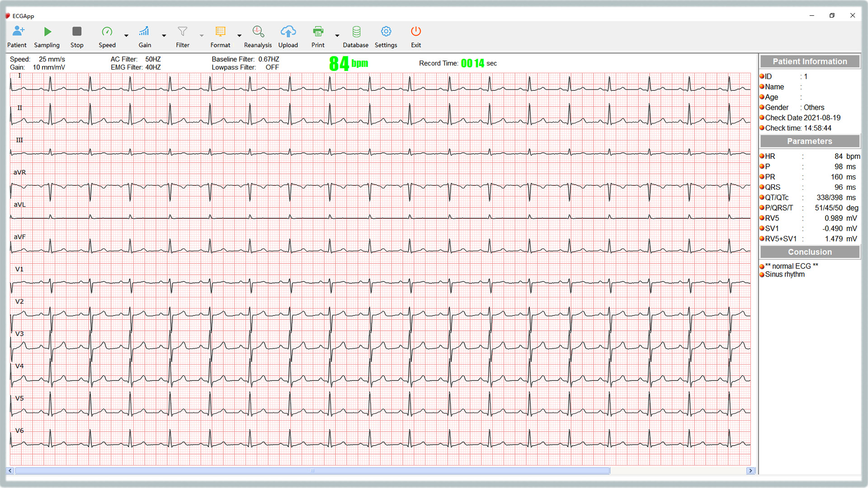The image size is (868, 488).
Task: Start Sampling with the green play icon
Action: click(x=47, y=32)
